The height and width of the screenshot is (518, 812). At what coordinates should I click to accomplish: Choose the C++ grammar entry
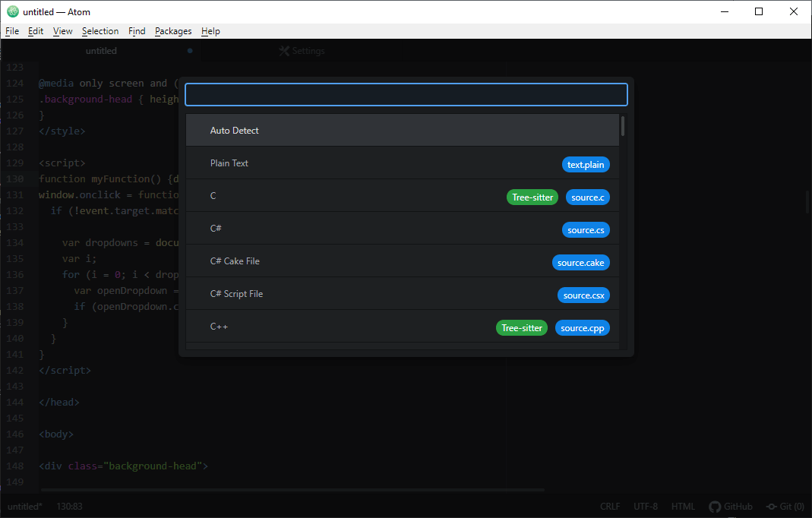click(x=403, y=327)
